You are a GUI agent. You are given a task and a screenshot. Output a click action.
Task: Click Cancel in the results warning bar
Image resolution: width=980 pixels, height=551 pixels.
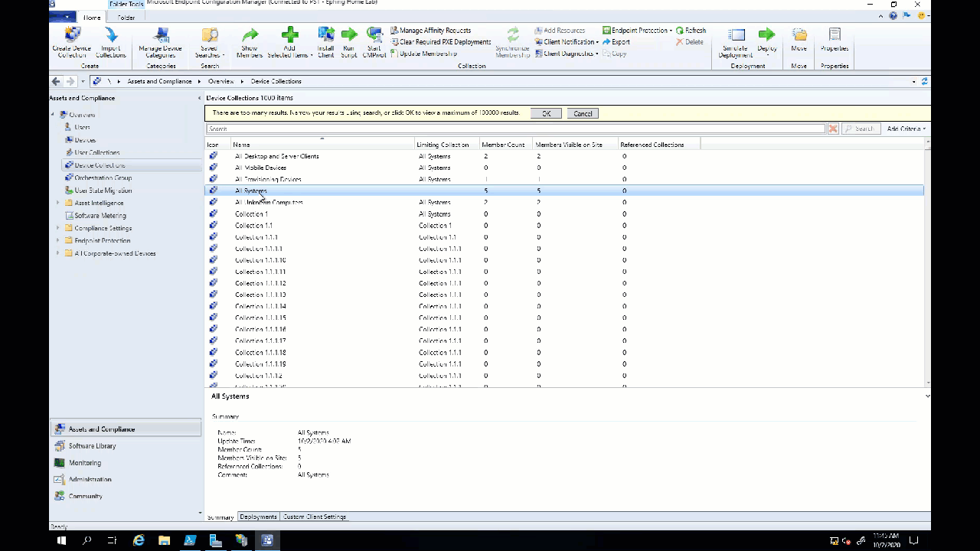coord(583,113)
